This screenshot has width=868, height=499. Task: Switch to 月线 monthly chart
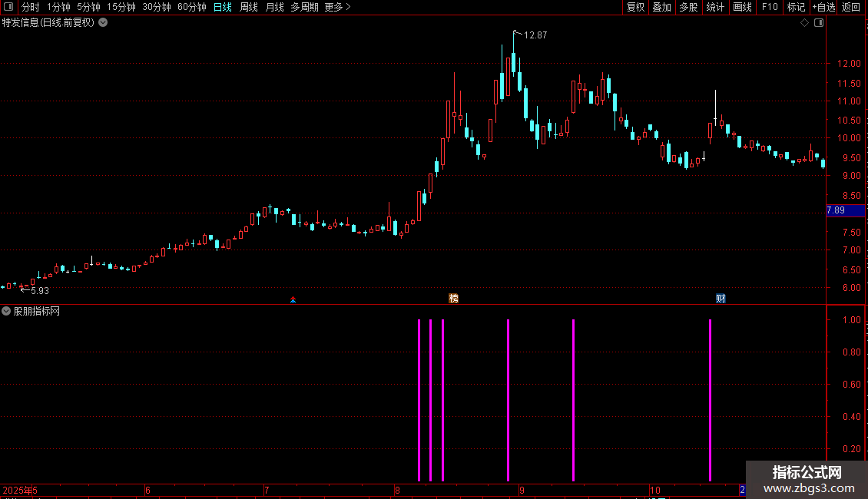coord(274,7)
